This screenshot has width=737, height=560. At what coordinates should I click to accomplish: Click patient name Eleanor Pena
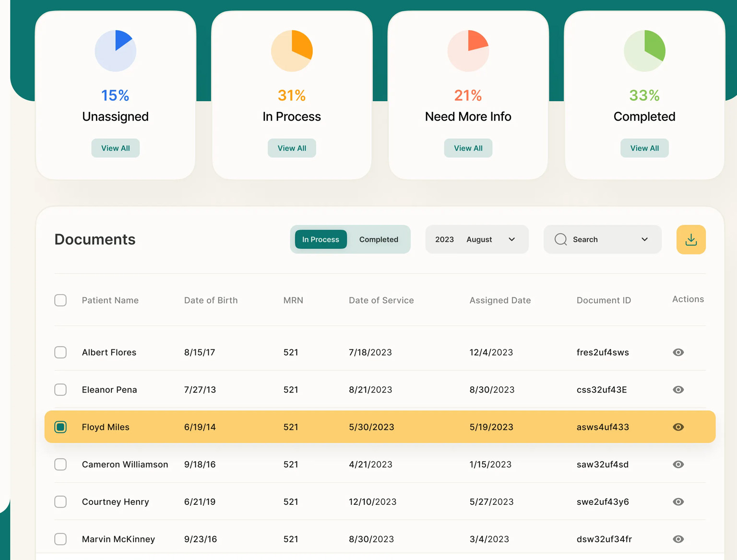[x=109, y=390]
